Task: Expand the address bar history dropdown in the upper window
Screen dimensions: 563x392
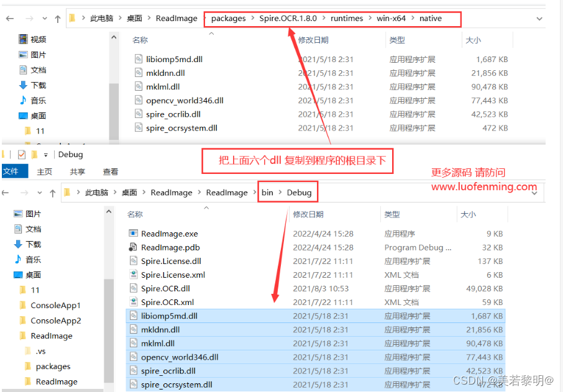Action: (x=539, y=19)
